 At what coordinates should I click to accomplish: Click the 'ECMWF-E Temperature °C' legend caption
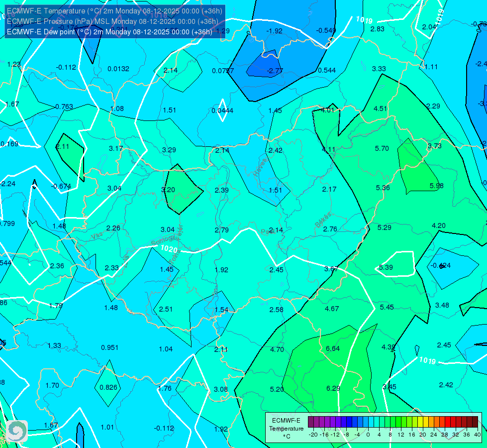pos(286,429)
